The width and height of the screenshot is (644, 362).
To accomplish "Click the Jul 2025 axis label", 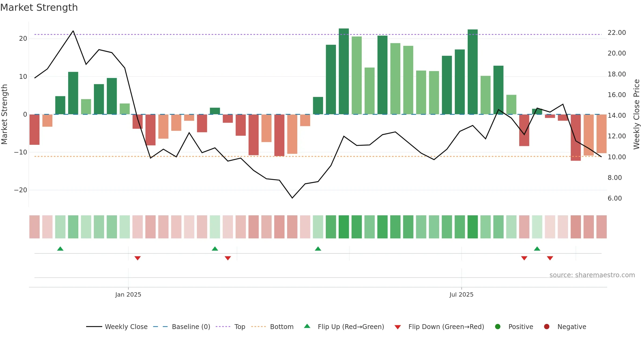I will tap(462, 294).
